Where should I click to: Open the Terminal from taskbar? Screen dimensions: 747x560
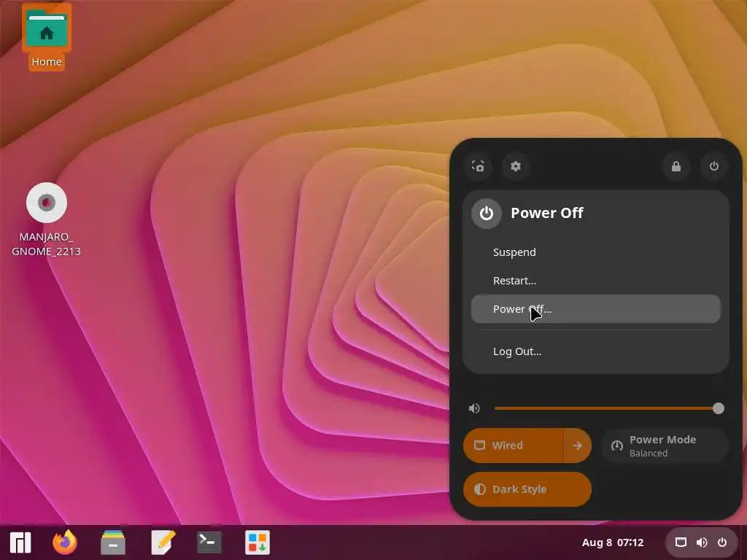point(209,542)
